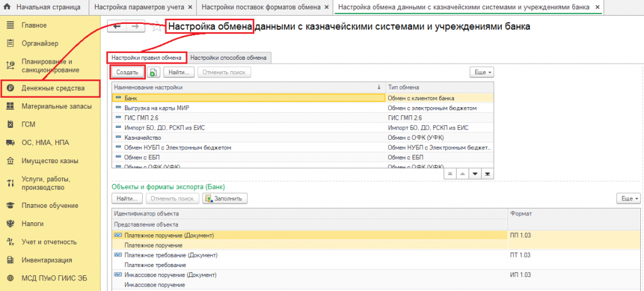Move row down arrow button

[475, 174]
